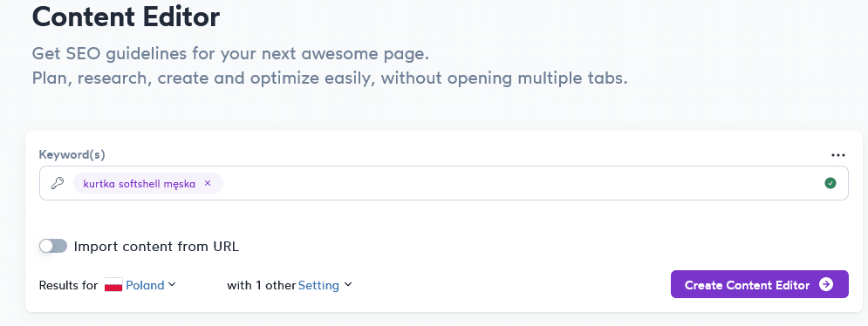This screenshot has height=326, width=868.
Task: Click the Create Content Editor button
Action: [x=760, y=284]
